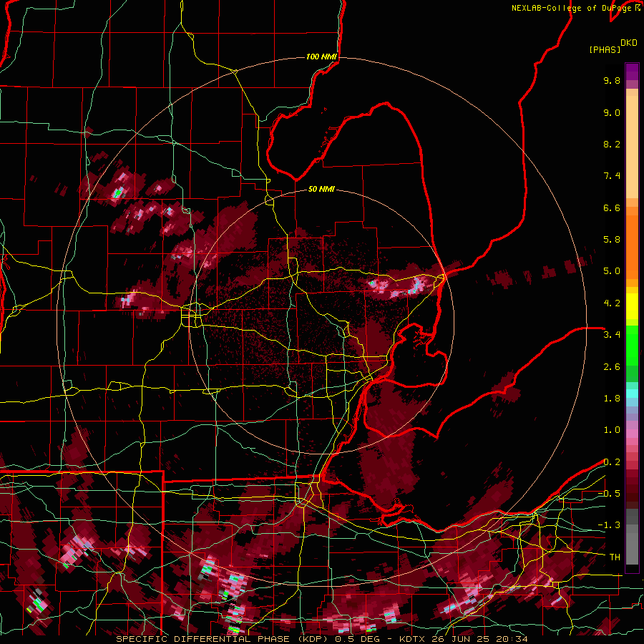Click the TH threshold label on the scale
This screenshot has height=644, width=644.
click(x=615, y=557)
